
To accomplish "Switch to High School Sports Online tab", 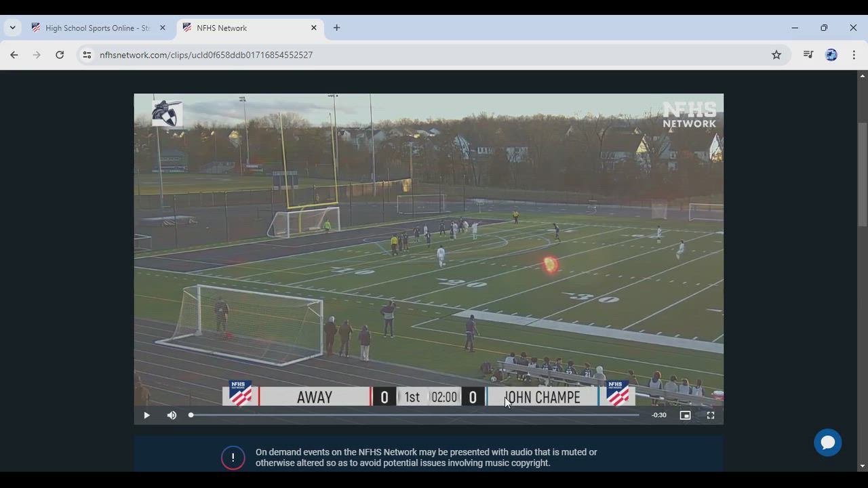I will pyautogui.click(x=97, y=28).
